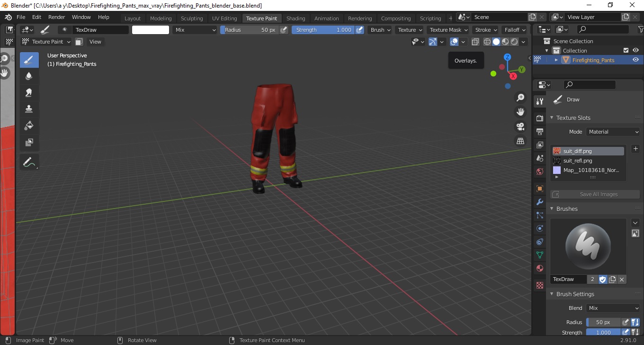Duplicate TexDraw brush with copy icon
644x345 pixels.
click(x=612, y=279)
